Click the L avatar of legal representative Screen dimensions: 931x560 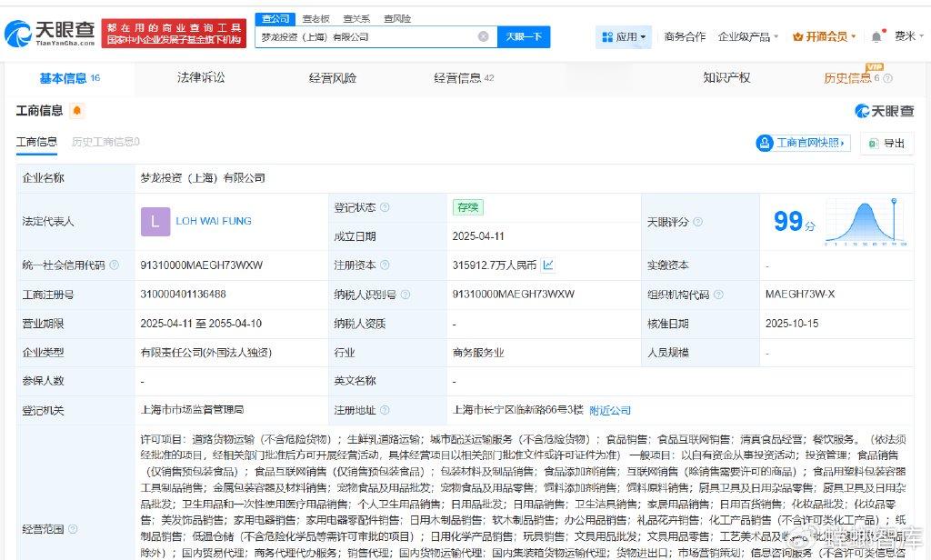[x=155, y=222]
